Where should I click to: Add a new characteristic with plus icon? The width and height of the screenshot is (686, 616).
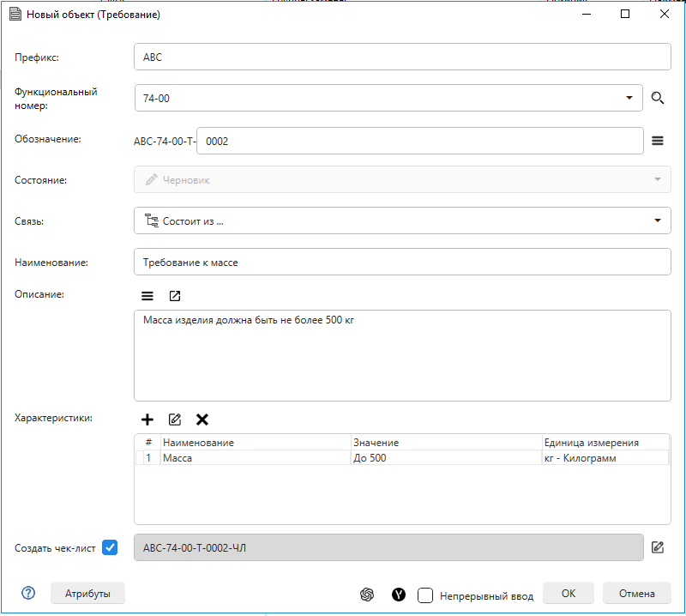pos(147,420)
